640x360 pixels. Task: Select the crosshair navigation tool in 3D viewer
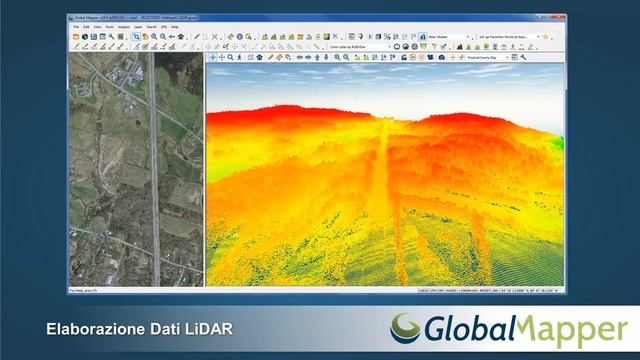coord(213,58)
